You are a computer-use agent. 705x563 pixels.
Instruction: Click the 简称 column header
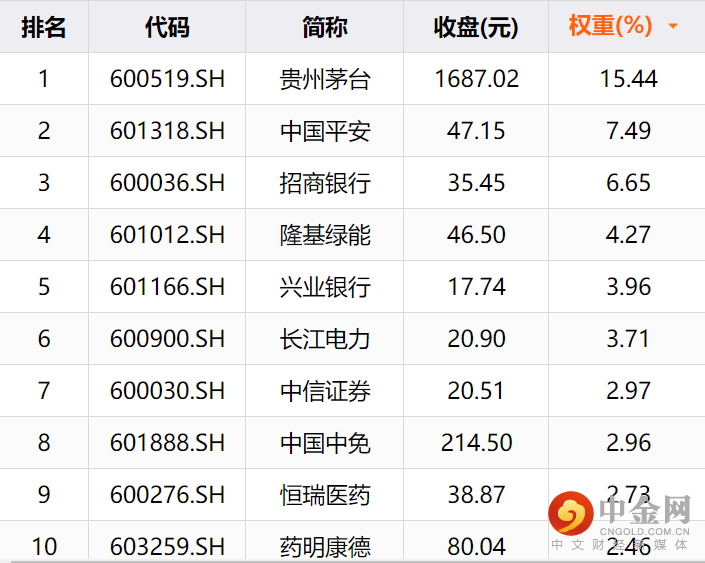[x=325, y=27]
